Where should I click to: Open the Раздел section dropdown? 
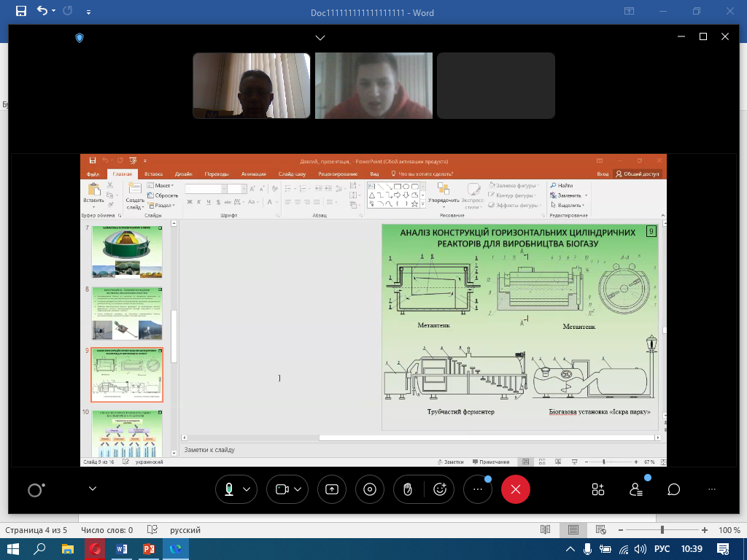pyautogui.click(x=161, y=206)
